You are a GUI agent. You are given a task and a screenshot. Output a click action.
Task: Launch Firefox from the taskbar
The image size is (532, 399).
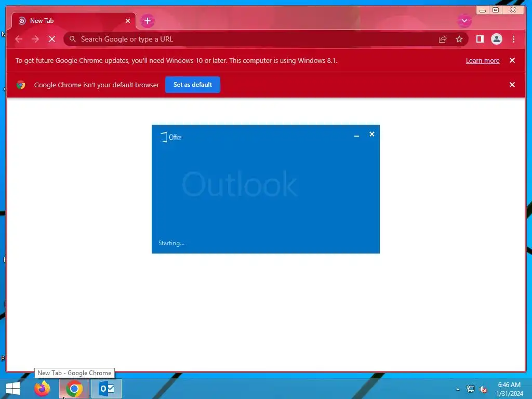click(42, 389)
